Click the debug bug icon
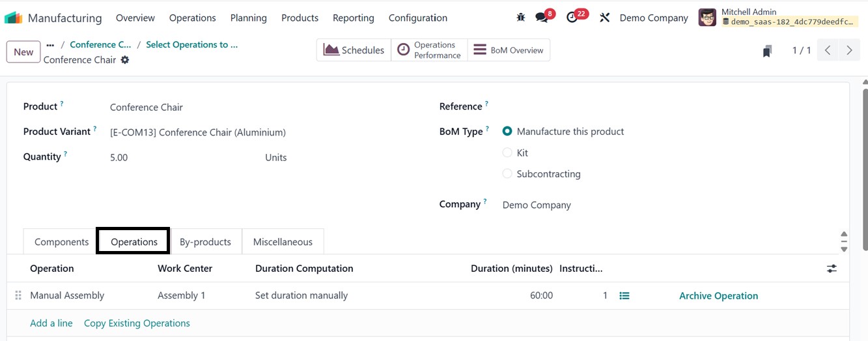 tap(520, 18)
